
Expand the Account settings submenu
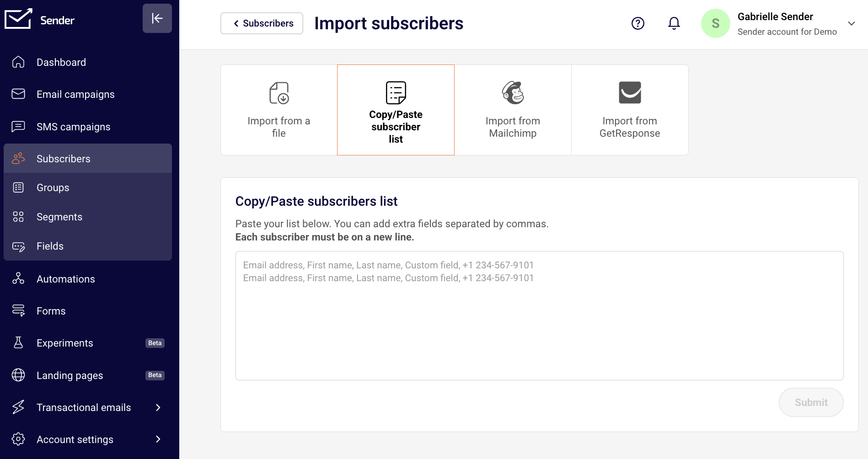(158, 439)
